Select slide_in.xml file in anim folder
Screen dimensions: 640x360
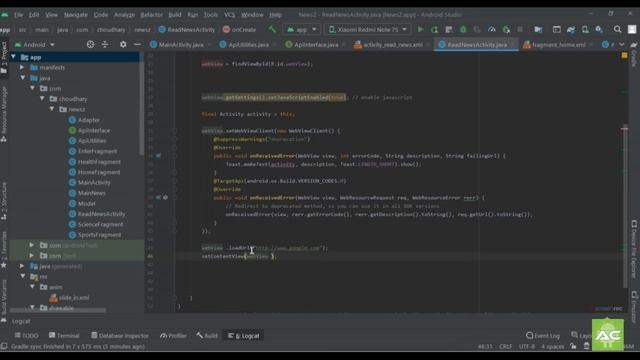(74, 298)
